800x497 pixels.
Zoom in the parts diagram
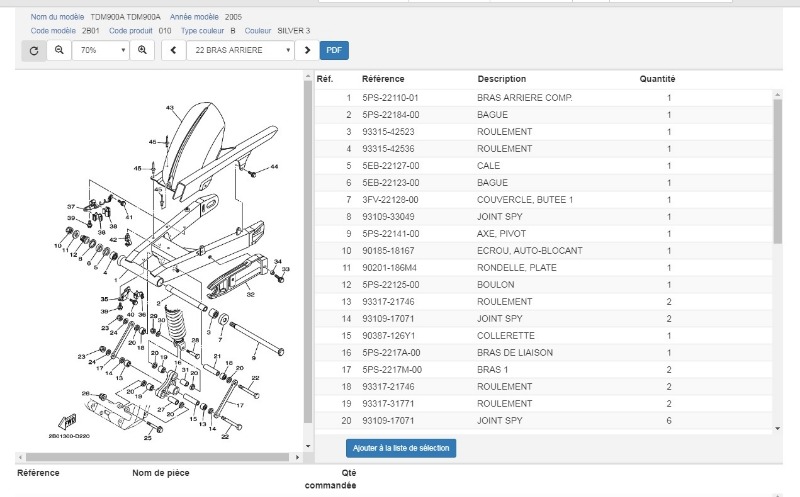point(142,49)
